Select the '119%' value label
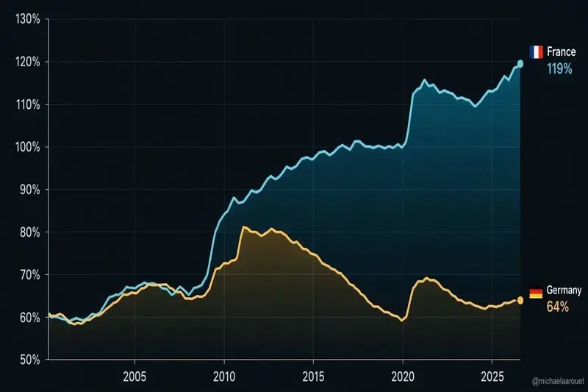Viewport: 588px width, 392px height. [559, 69]
